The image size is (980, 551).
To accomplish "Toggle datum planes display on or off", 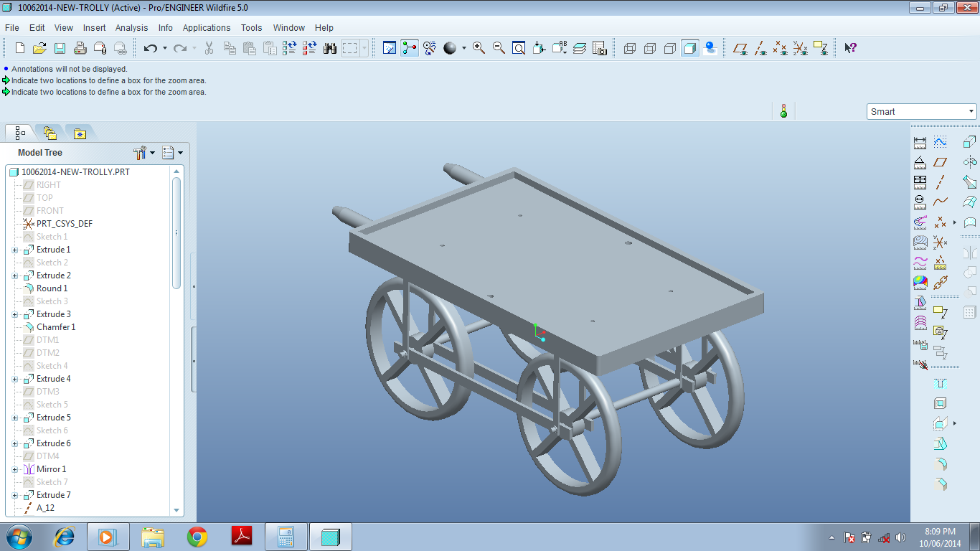I will point(740,48).
